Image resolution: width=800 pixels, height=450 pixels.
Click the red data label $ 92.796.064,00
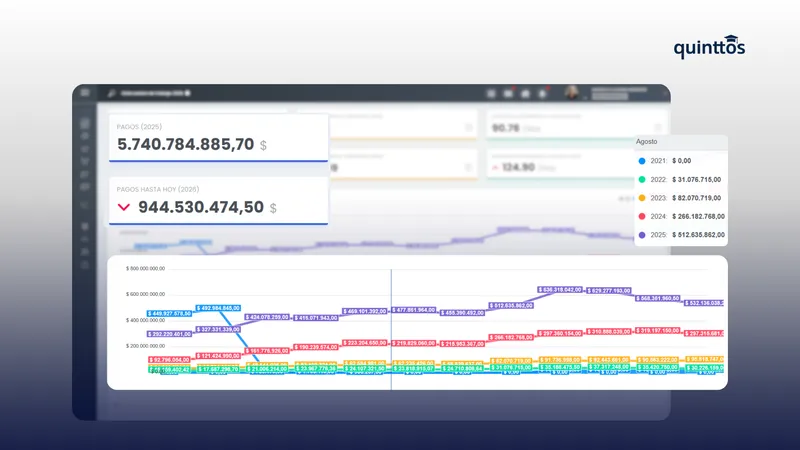pos(169,360)
